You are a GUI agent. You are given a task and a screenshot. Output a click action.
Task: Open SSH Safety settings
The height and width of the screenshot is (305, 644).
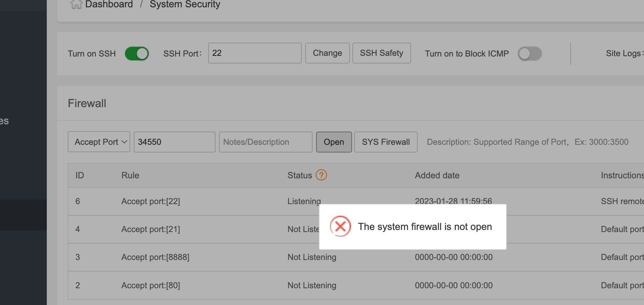click(x=381, y=53)
